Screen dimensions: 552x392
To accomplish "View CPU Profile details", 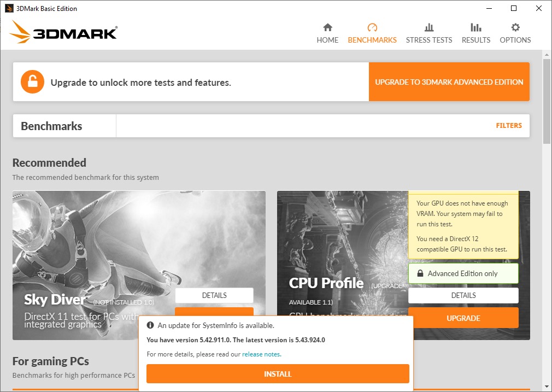I will tap(463, 295).
